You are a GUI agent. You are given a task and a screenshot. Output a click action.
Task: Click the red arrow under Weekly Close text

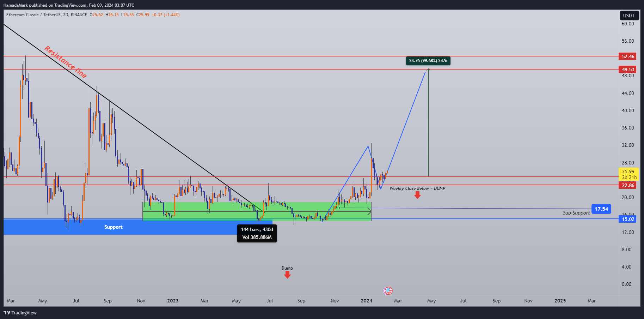coord(417,195)
